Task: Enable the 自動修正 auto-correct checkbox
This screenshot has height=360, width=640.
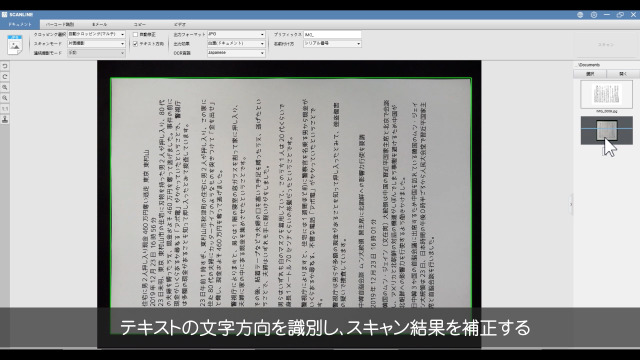Action: [x=136, y=35]
